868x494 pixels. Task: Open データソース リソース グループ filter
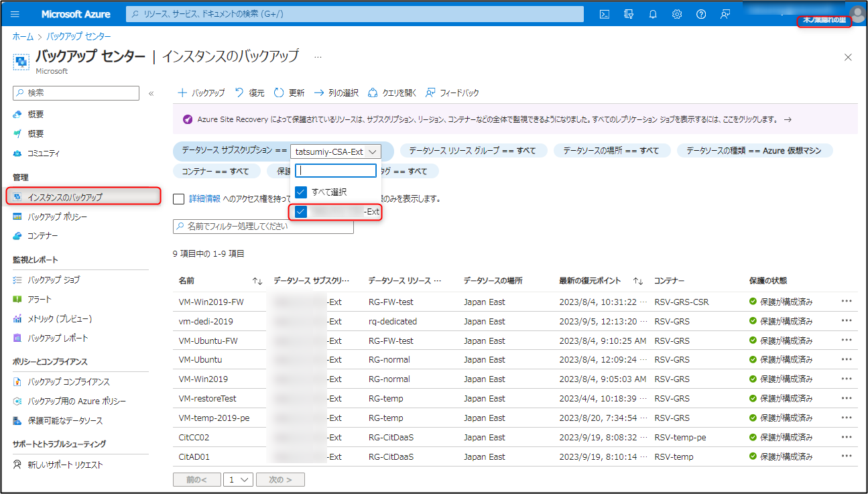[x=473, y=151]
